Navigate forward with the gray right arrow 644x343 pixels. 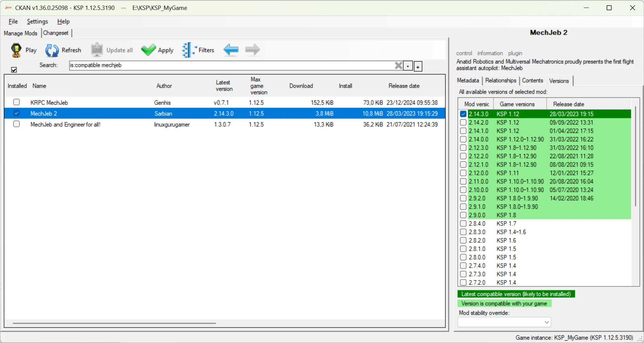coord(253,50)
